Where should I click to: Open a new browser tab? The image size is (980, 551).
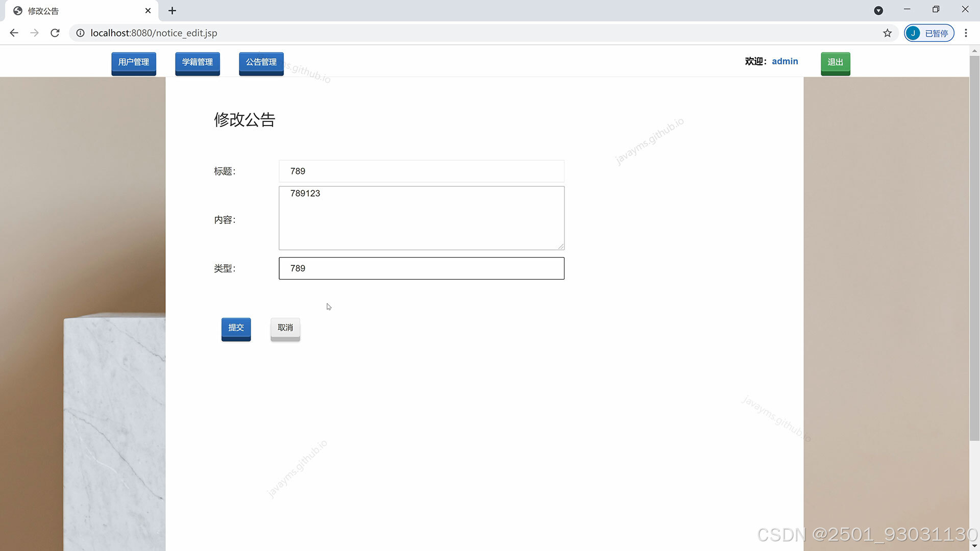(172, 11)
